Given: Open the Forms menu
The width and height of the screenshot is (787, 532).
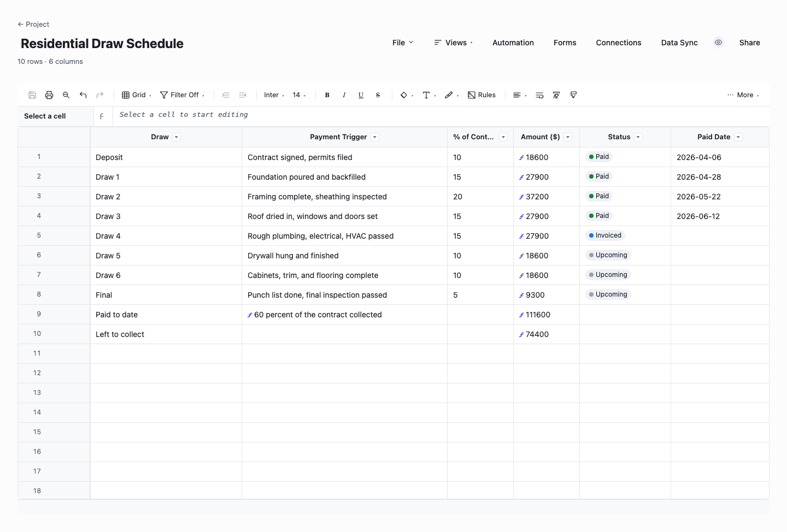Looking at the screenshot, I should click(565, 43).
